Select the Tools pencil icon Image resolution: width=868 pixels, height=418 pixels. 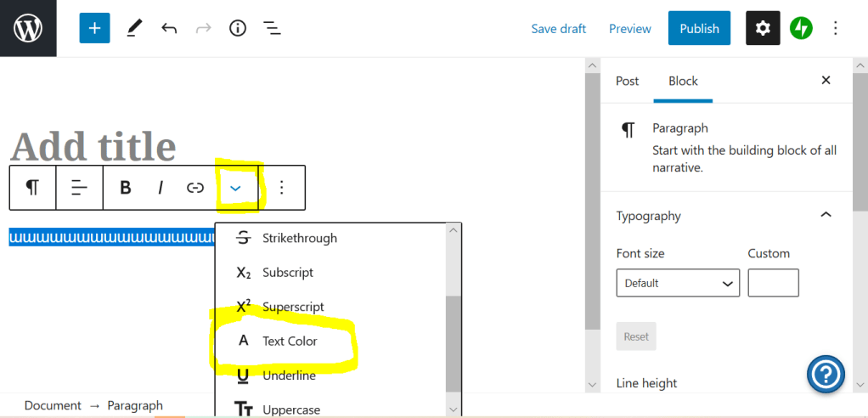click(x=134, y=28)
